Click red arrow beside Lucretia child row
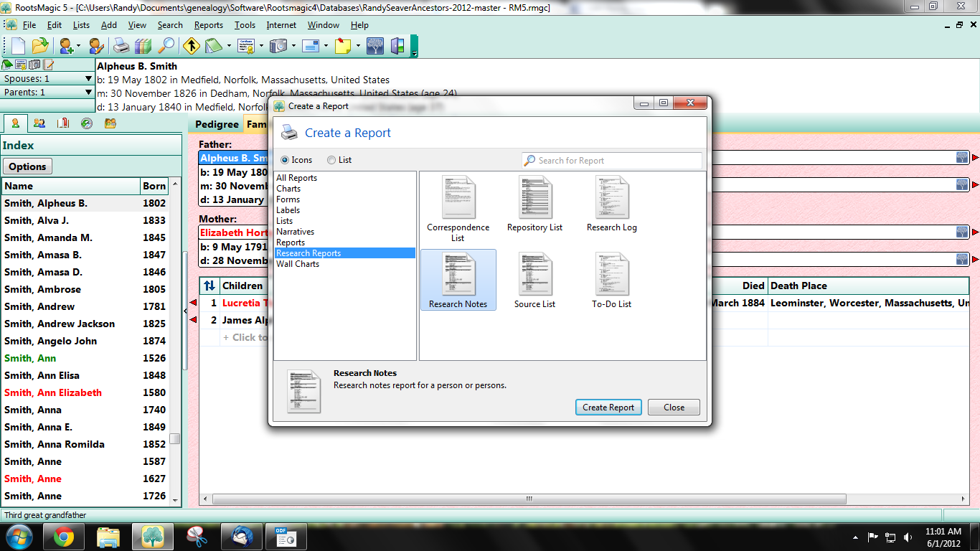Viewport: 980px width, 551px height. coord(193,303)
